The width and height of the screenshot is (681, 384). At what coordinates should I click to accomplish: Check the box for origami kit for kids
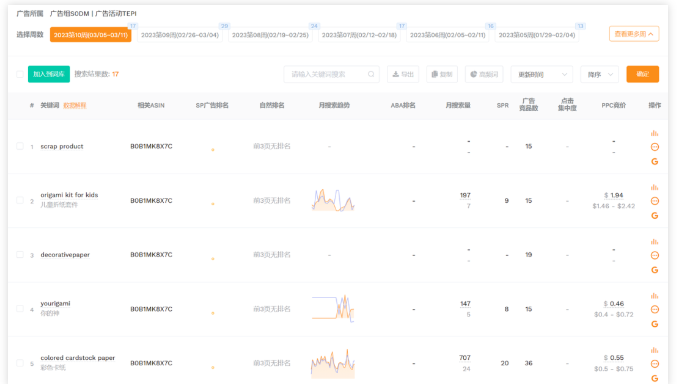[x=20, y=200]
